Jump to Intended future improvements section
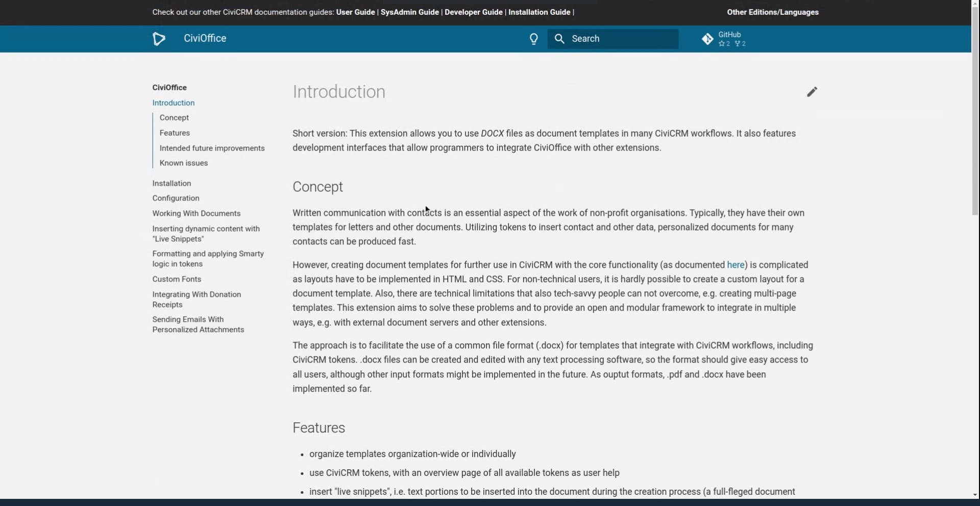980x506 pixels. (212, 148)
